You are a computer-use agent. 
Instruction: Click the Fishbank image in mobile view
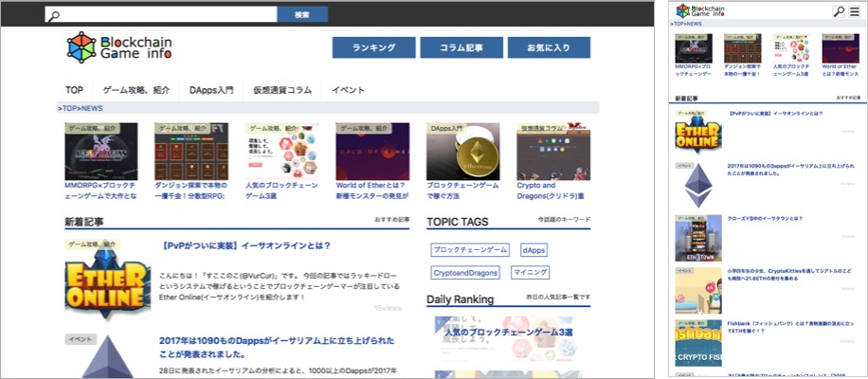coord(698,343)
